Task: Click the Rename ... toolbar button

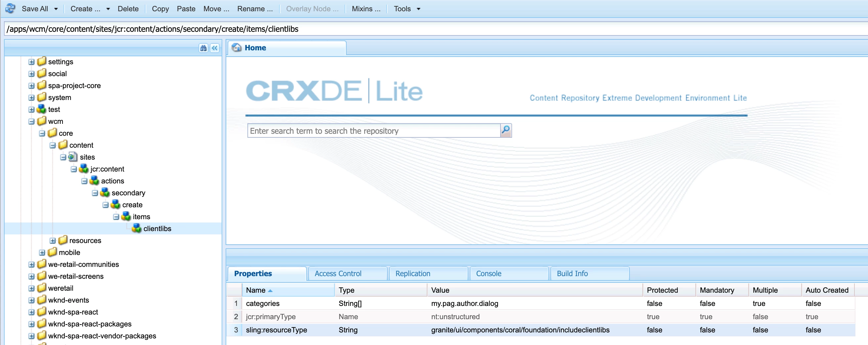Action: [255, 9]
